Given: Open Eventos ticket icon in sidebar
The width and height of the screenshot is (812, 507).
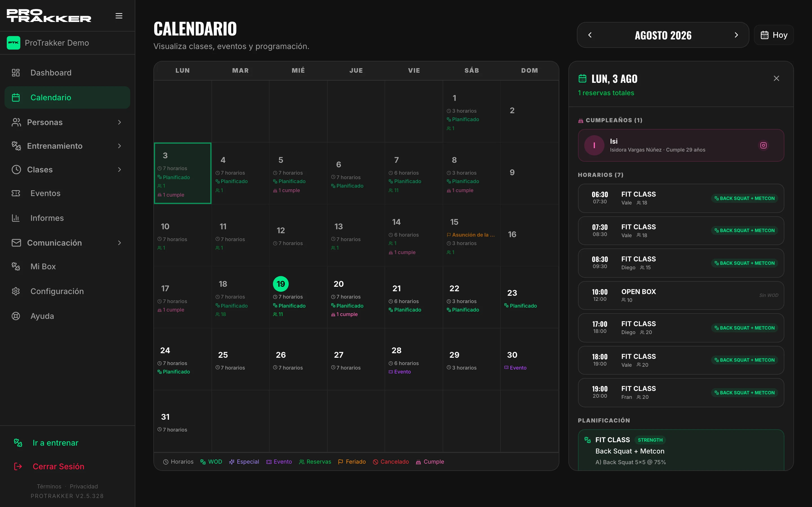Looking at the screenshot, I should point(16,193).
